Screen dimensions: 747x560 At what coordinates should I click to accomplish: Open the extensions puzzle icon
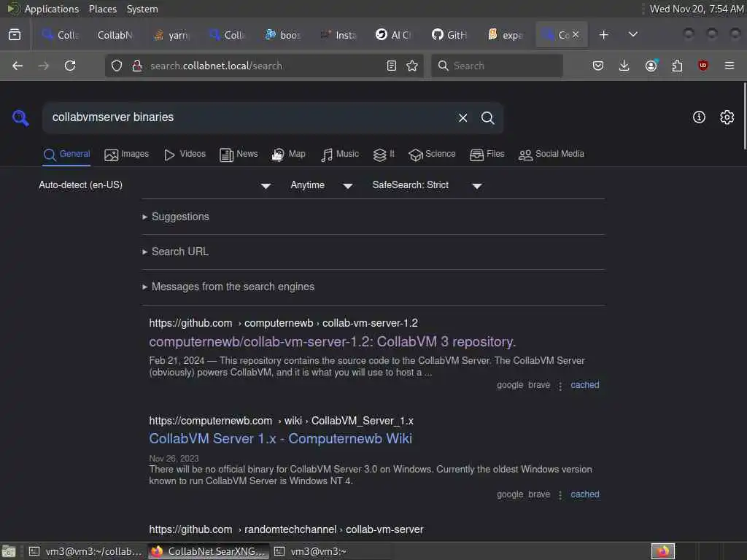pyautogui.click(x=677, y=66)
